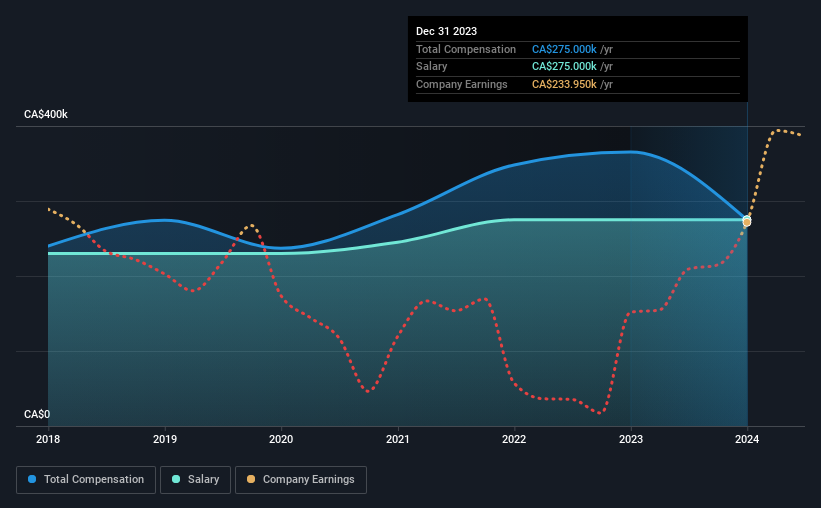Toggle the Salary legend button
The width and height of the screenshot is (821, 508).
(195, 480)
